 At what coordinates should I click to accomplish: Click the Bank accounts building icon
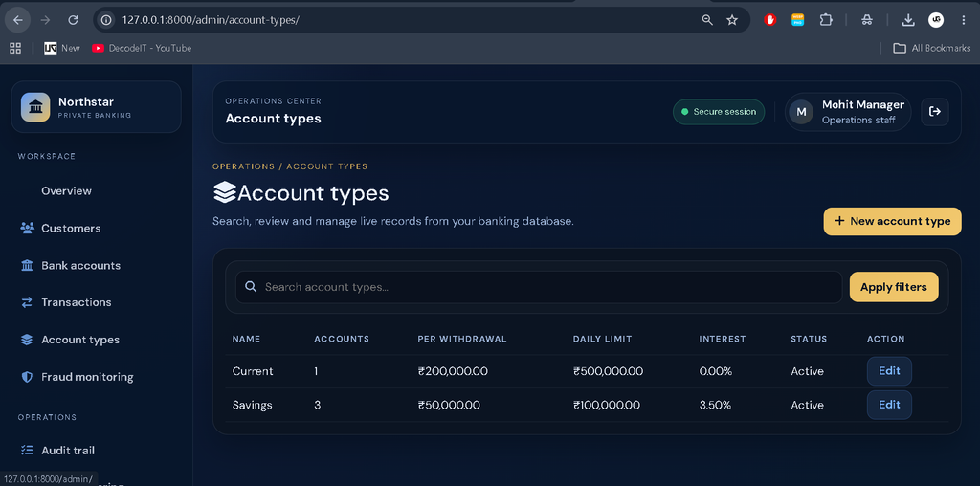point(27,266)
